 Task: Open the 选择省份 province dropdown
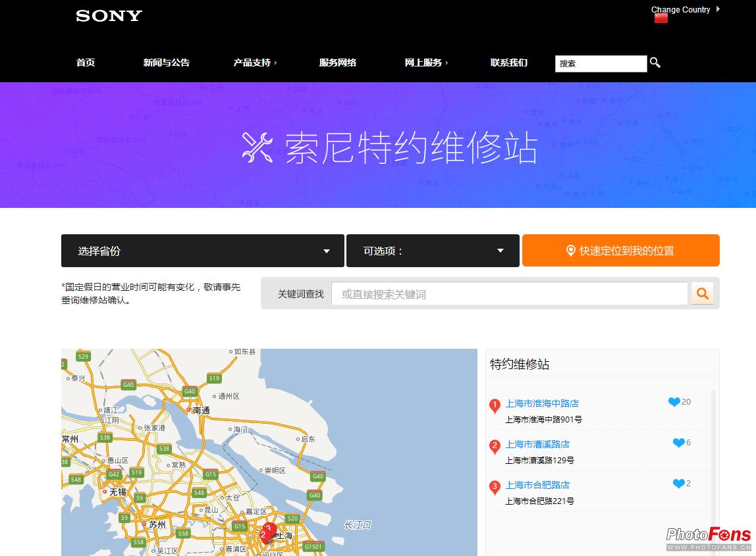pos(202,251)
